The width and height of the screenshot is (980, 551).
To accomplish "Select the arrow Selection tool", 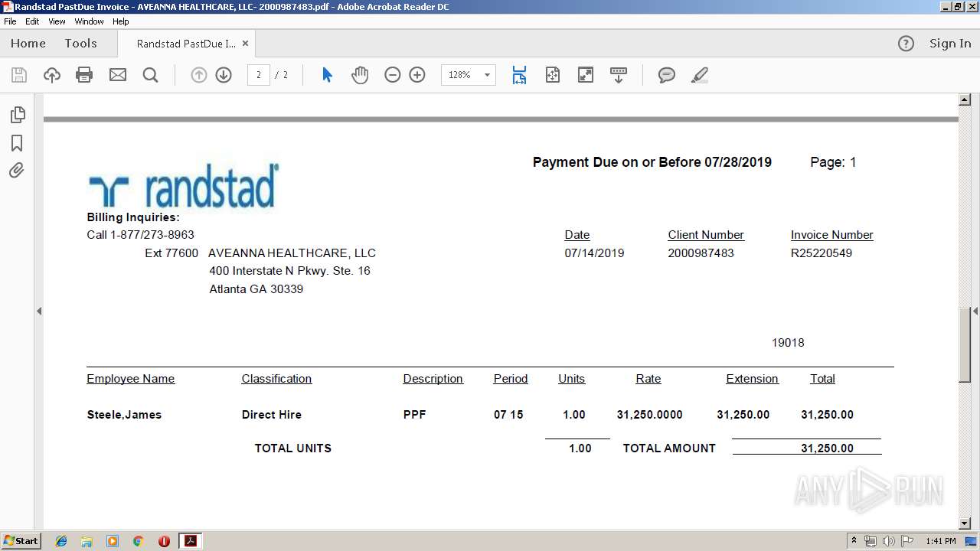I will [x=328, y=75].
